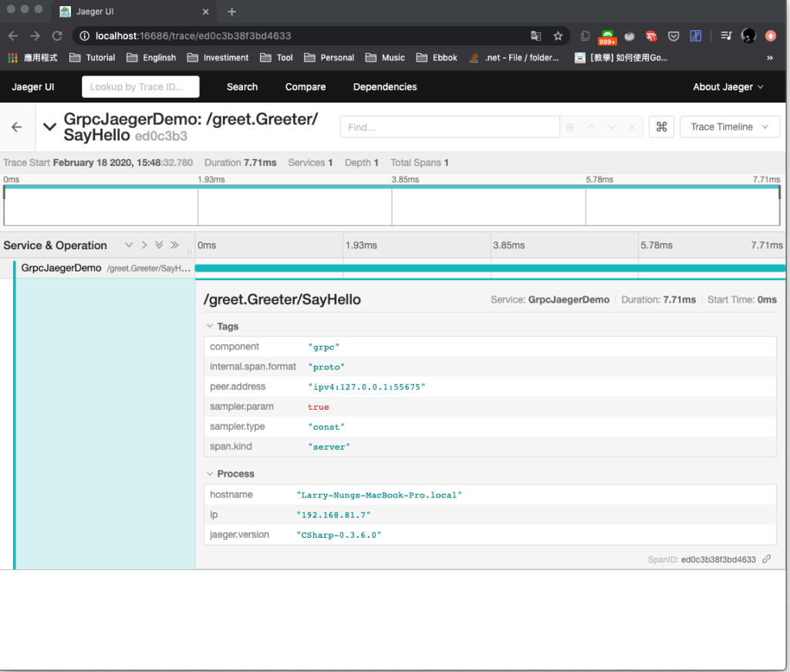Click the peer.address value "ipv4:127.0.0.1:55675"
790x672 pixels.
coord(366,387)
